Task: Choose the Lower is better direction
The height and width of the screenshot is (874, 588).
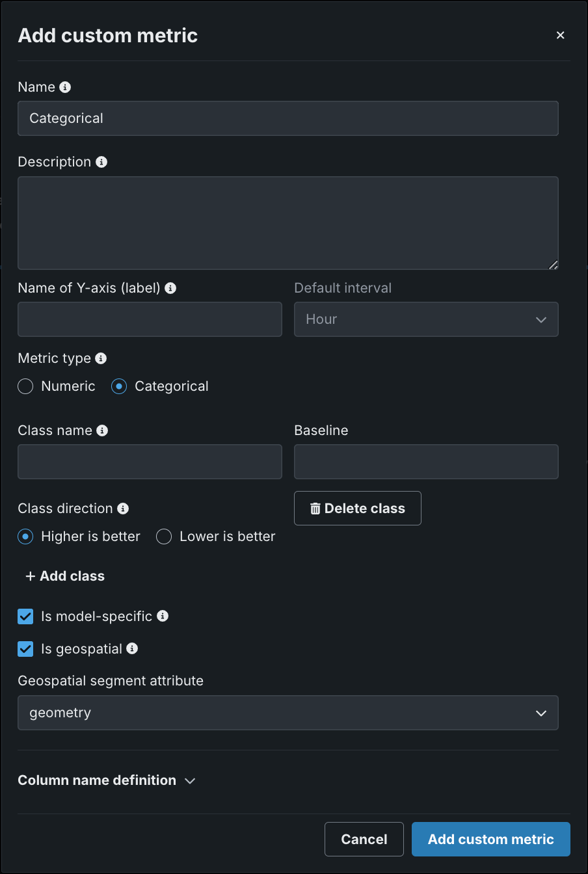Action: (x=164, y=536)
